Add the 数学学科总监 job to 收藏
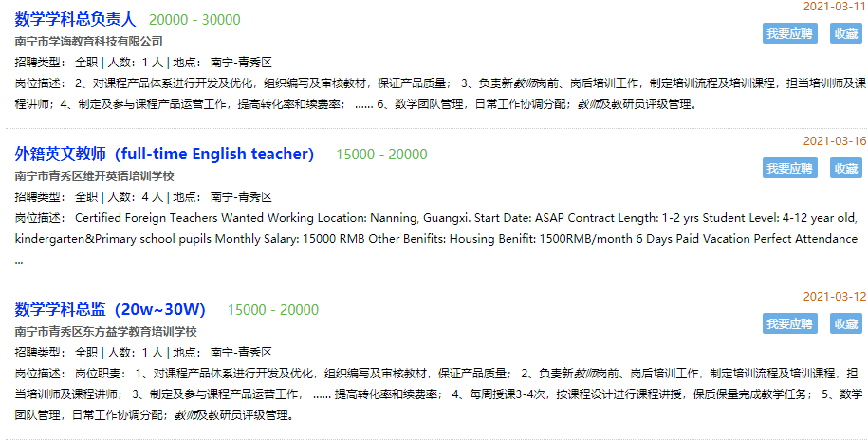Image resolution: width=868 pixels, height=440 pixels. coord(845,323)
